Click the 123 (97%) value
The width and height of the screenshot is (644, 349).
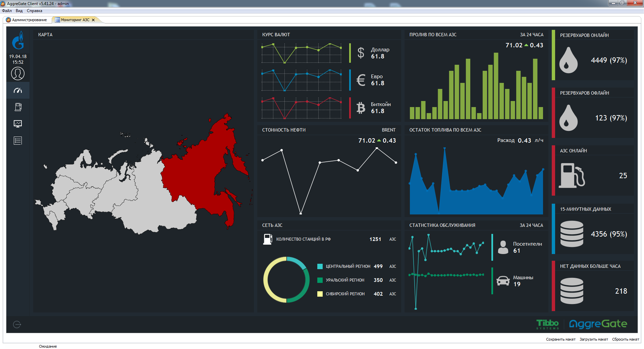pos(611,118)
